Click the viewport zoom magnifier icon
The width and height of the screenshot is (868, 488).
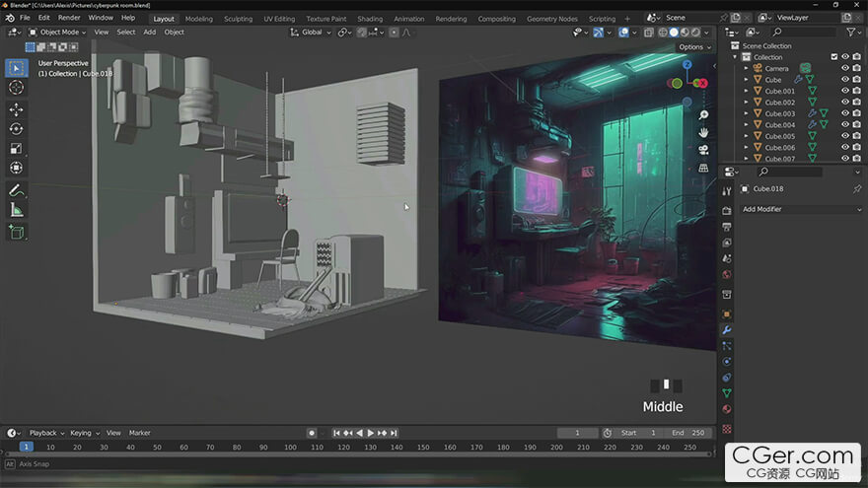coord(703,115)
